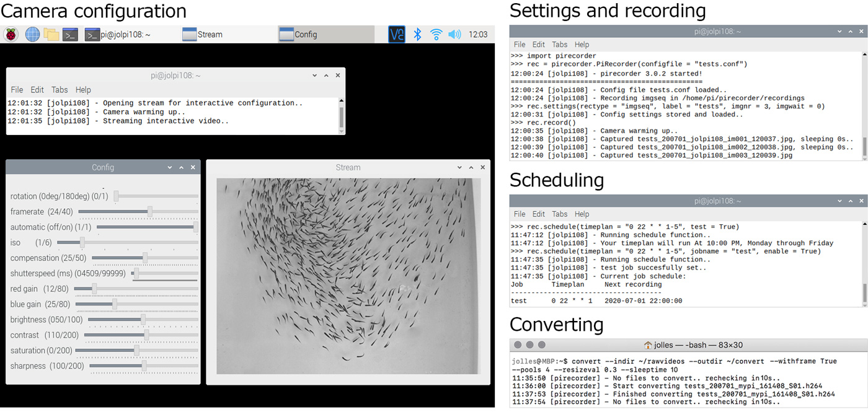Viewport: 868px width, 412px height.
Task: Open the Raspberry Pi main menu
Action: pyautogui.click(x=11, y=35)
